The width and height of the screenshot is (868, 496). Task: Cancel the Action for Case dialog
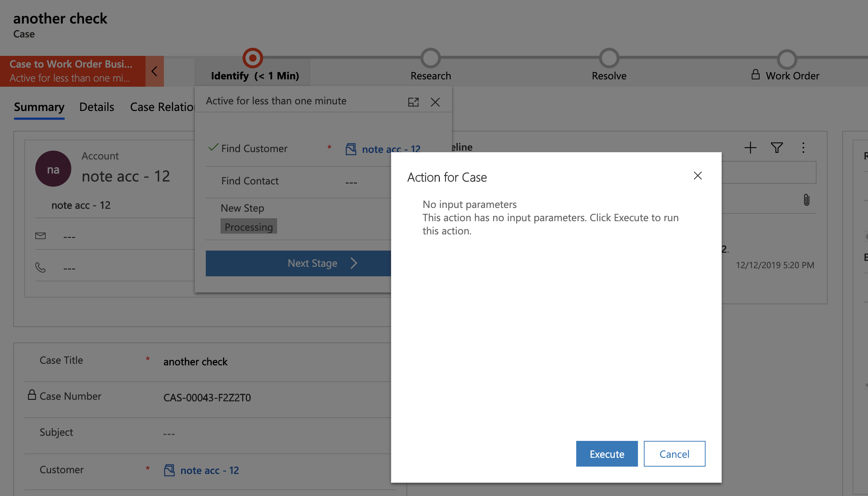[x=674, y=454]
